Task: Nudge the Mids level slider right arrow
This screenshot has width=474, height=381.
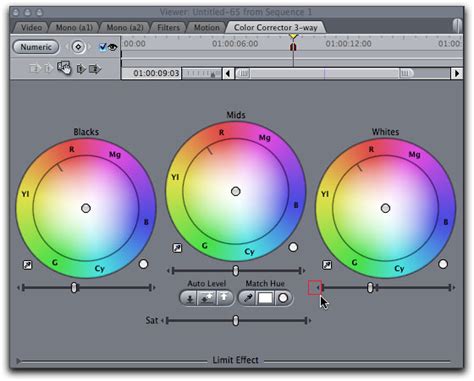Action: [x=304, y=271]
